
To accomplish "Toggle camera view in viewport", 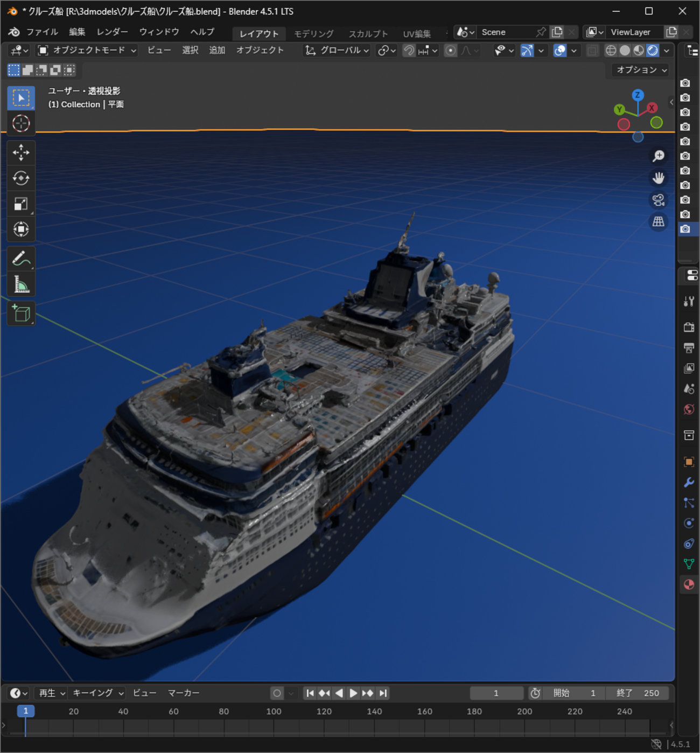I will [x=658, y=200].
